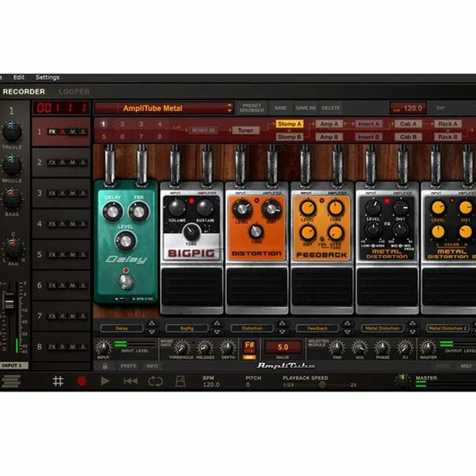This screenshot has width=476, height=476.
Task: Click the track TREBLE knob
Action: (12, 132)
